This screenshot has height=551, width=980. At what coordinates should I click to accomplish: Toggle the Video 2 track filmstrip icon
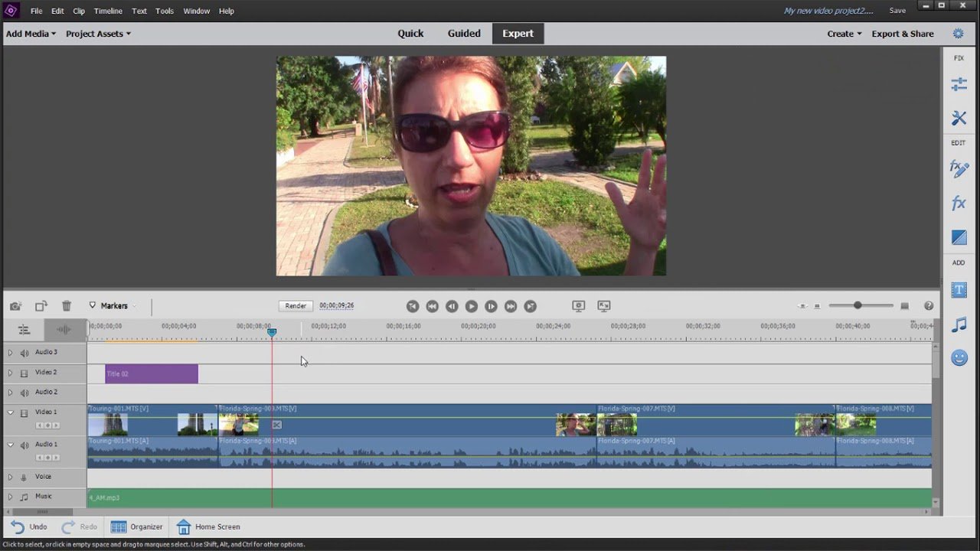pos(24,373)
